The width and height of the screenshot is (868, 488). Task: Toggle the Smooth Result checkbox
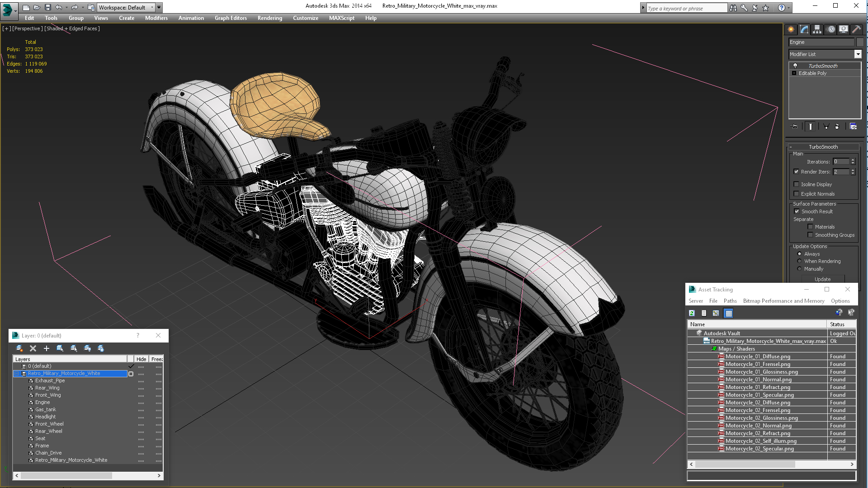coord(797,211)
